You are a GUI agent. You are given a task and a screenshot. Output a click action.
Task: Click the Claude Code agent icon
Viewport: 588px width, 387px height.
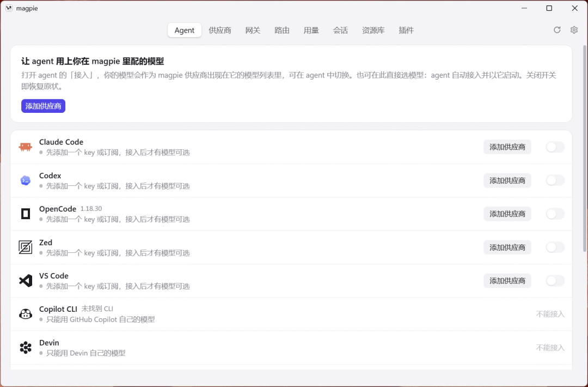26,147
